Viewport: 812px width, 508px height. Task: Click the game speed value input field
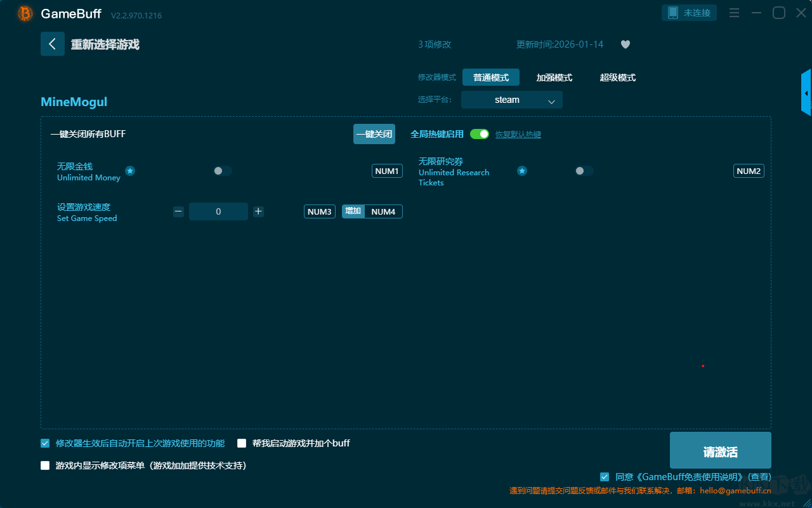pyautogui.click(x=218, y=211)
